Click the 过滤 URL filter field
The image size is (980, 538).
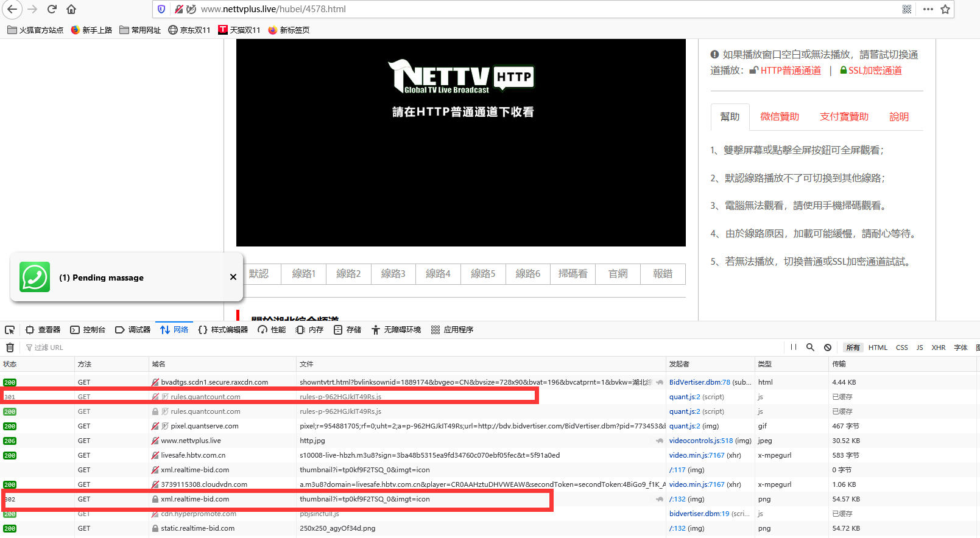(402, 348)
